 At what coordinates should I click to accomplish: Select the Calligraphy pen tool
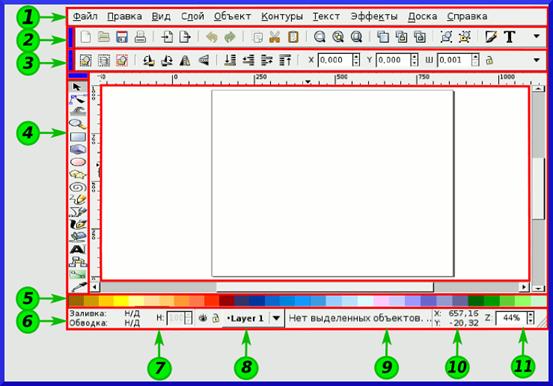[x=78, y=224]
